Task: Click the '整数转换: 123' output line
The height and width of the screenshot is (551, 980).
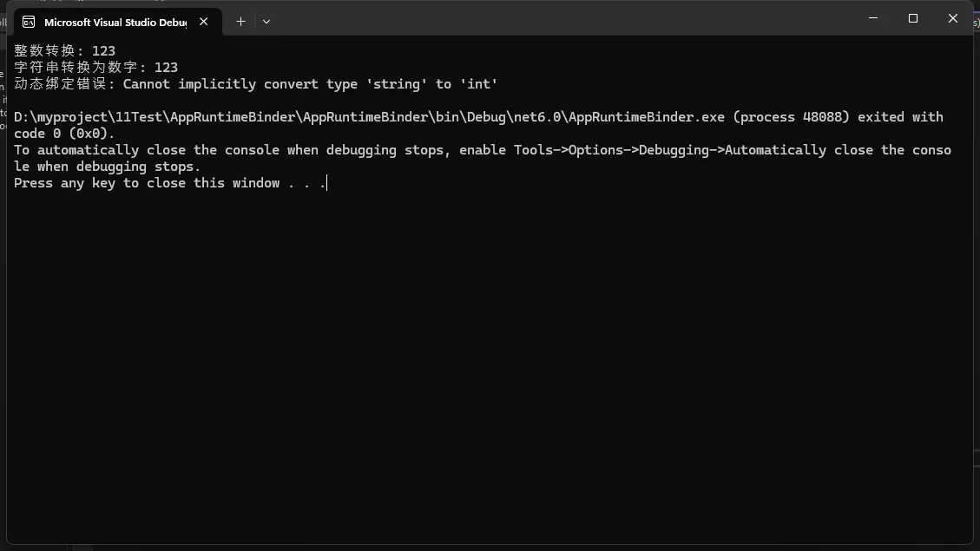Action: pyautogui.click(x=65, y=51)
